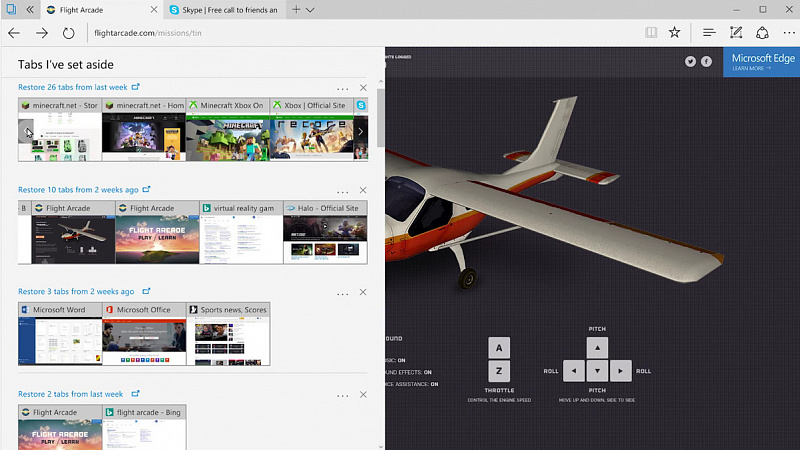Open the virtual reality games Bing thumbnail
This screenshot has height=450, width=800.
[x=241, y=232]
